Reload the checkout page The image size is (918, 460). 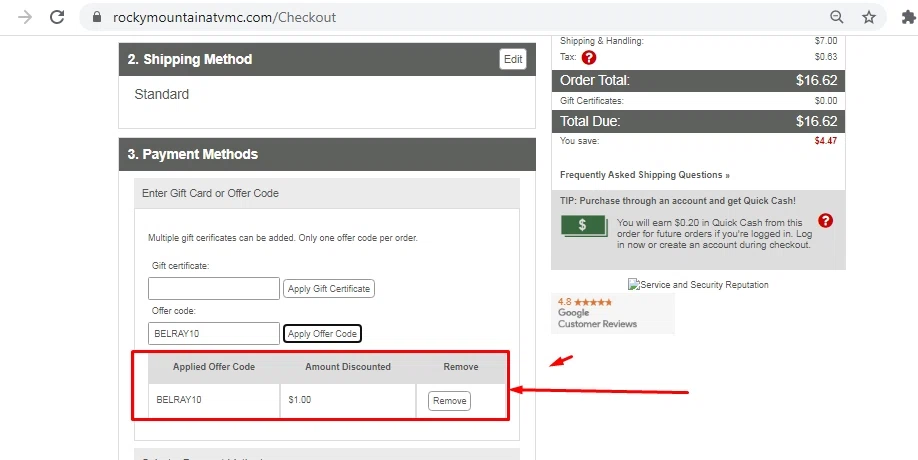point(57,17)
